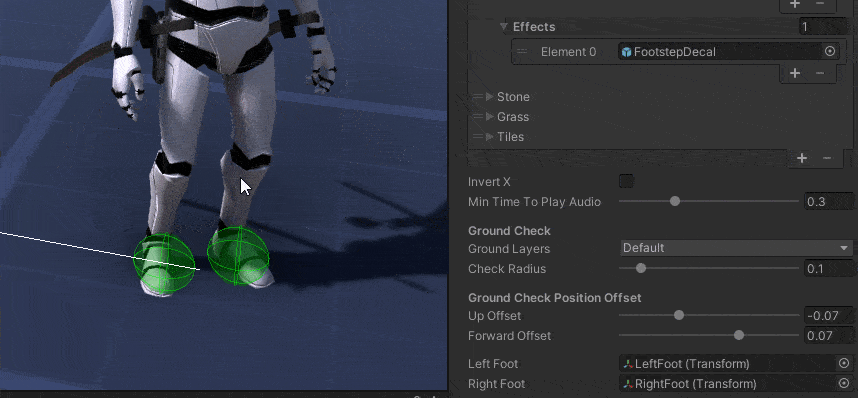Click the Min Time To Play Audio value field
Viewport: 858px width, 398px height.
tap(828, 201)
